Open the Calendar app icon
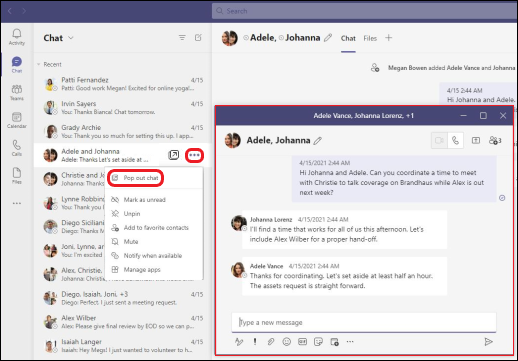The height and width of the screenshot is (361, 518). pos(17,120)
